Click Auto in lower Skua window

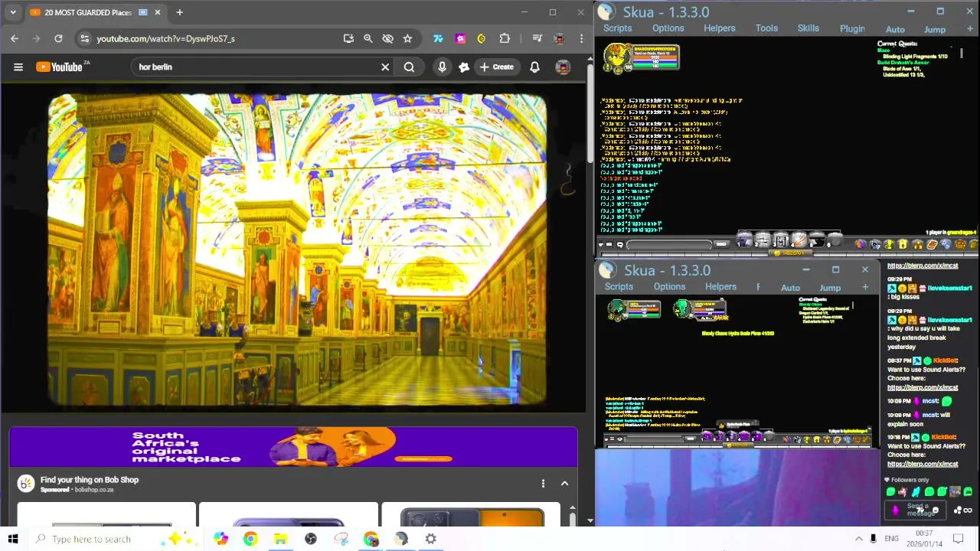[790, 288]
